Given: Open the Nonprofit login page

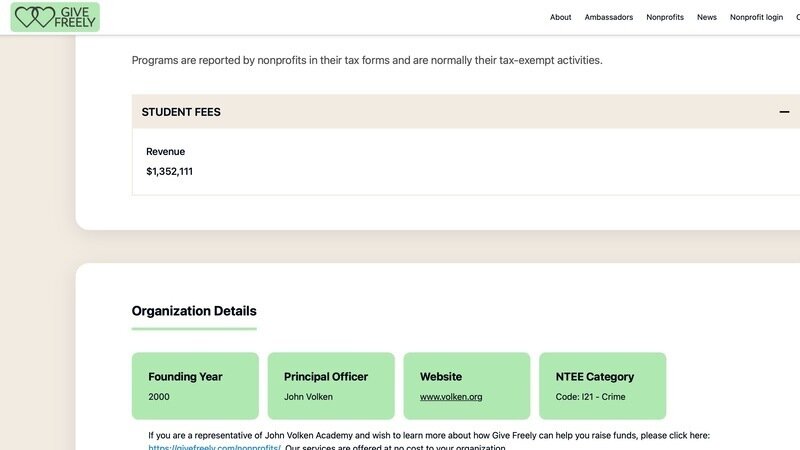Looking at the screenshot, I should click(756, 17).
